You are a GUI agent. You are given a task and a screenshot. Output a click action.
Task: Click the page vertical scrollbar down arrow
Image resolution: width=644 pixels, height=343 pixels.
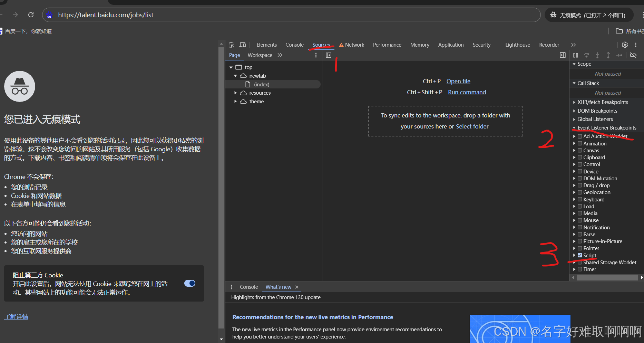222,339
